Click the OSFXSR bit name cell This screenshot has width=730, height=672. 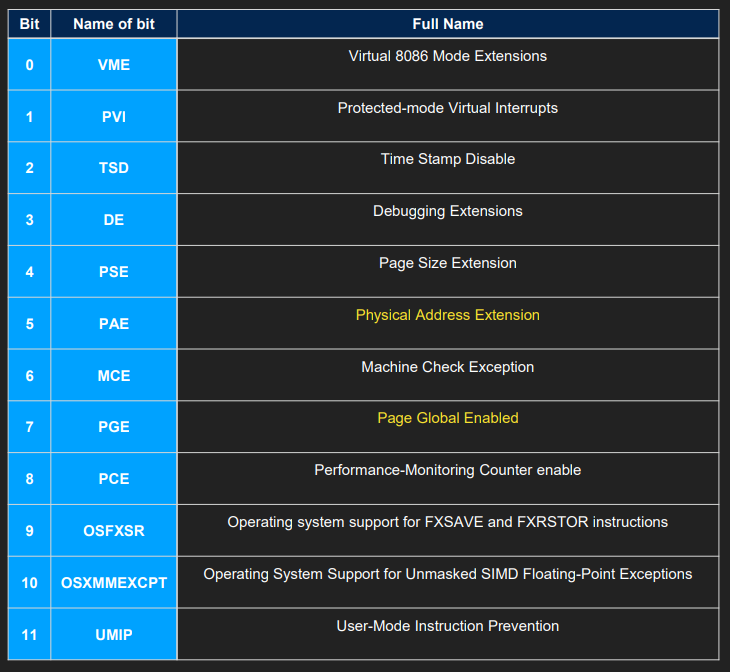click(114, 531)
